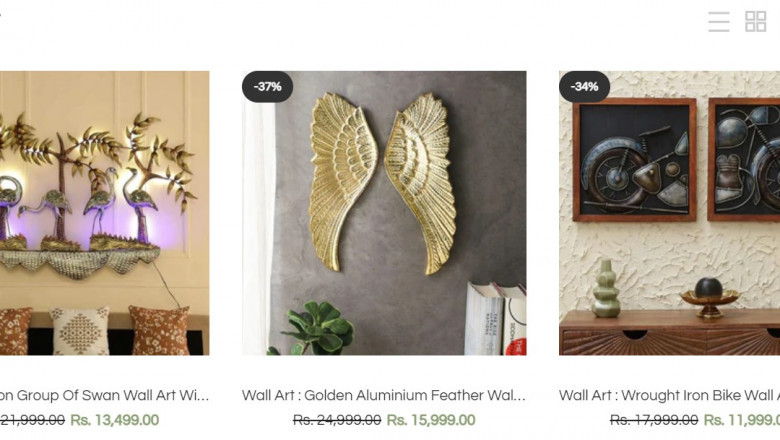The height and width of the screenshot is (440, 780).
Task: Click the -34% discount badge
Action: (x=585, y=87)
